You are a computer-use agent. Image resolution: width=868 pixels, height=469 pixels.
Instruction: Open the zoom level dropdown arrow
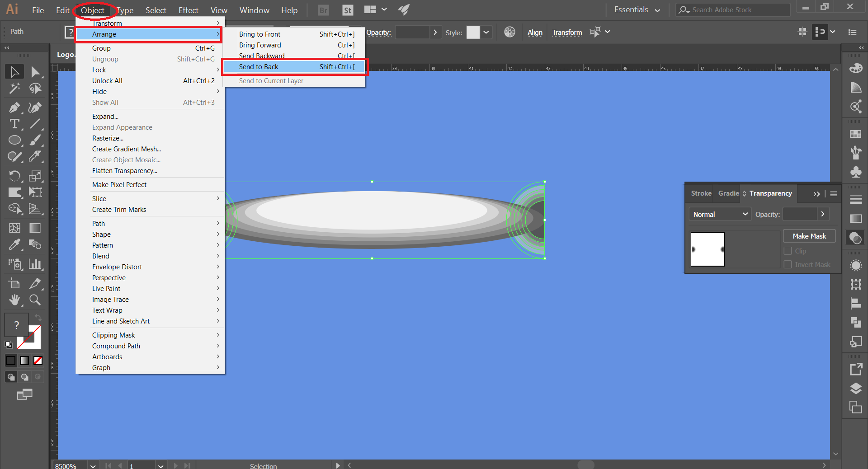(93, 465)
